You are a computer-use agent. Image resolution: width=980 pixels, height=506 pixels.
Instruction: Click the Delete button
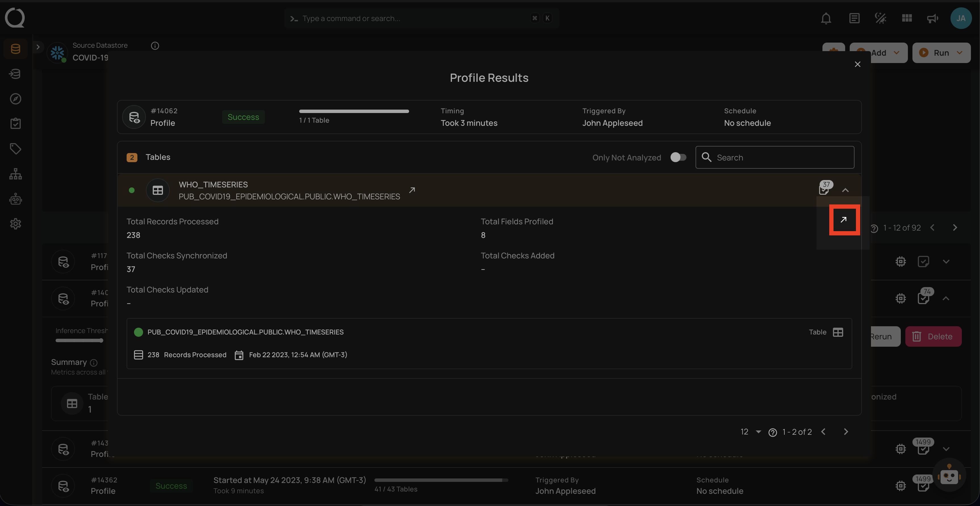(934, 336)
